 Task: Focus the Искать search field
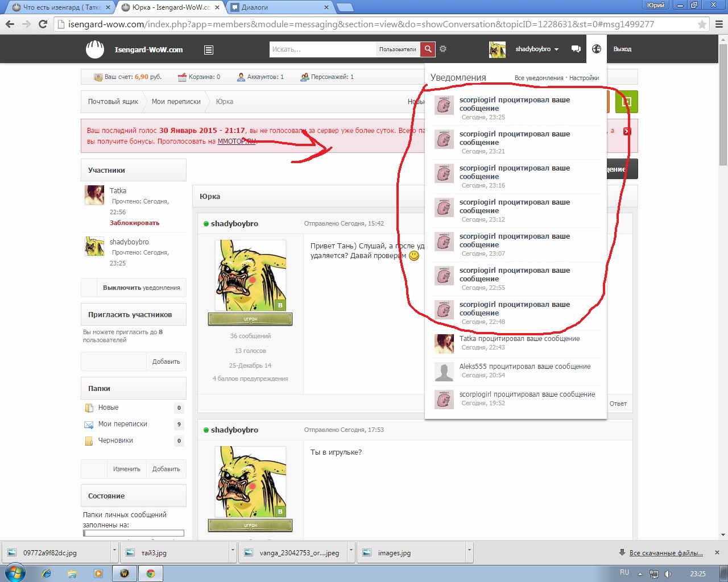[x=322, y=49]
